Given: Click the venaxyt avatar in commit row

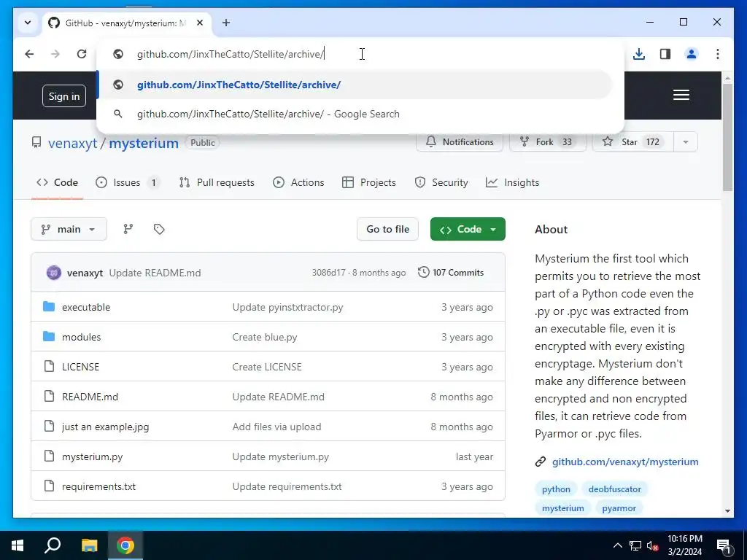Looking at the screenshot, I should tap(54, 273).
